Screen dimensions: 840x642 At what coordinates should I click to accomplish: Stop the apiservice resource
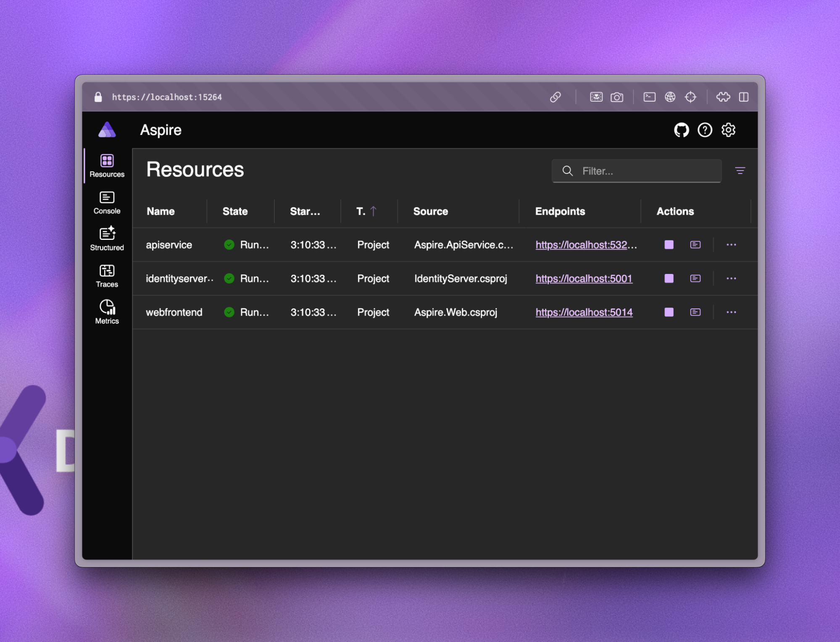tap(669, 245)
